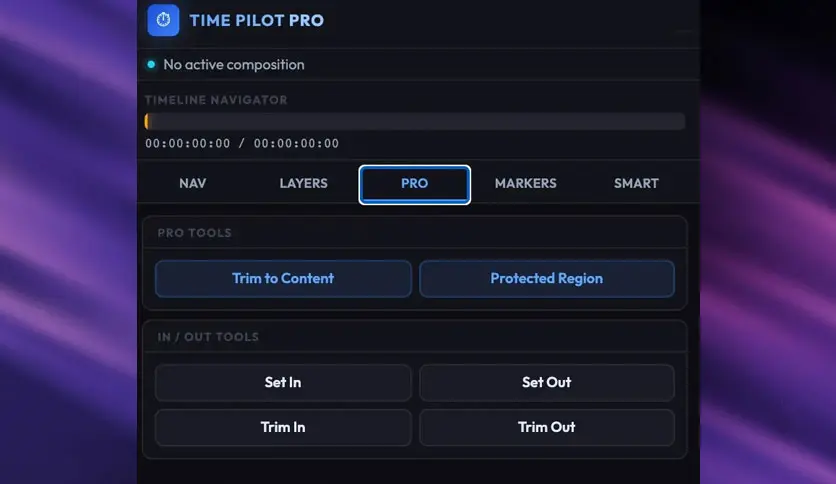Apply the Trim In tool
The image size is (836, 484).
pyautogui.click(x=283, y=427)
